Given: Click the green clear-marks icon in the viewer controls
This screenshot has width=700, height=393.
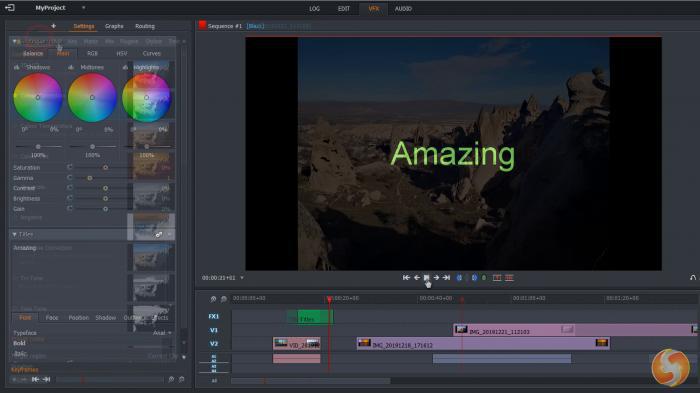Looking at the screenshot, I should (484, 278).
